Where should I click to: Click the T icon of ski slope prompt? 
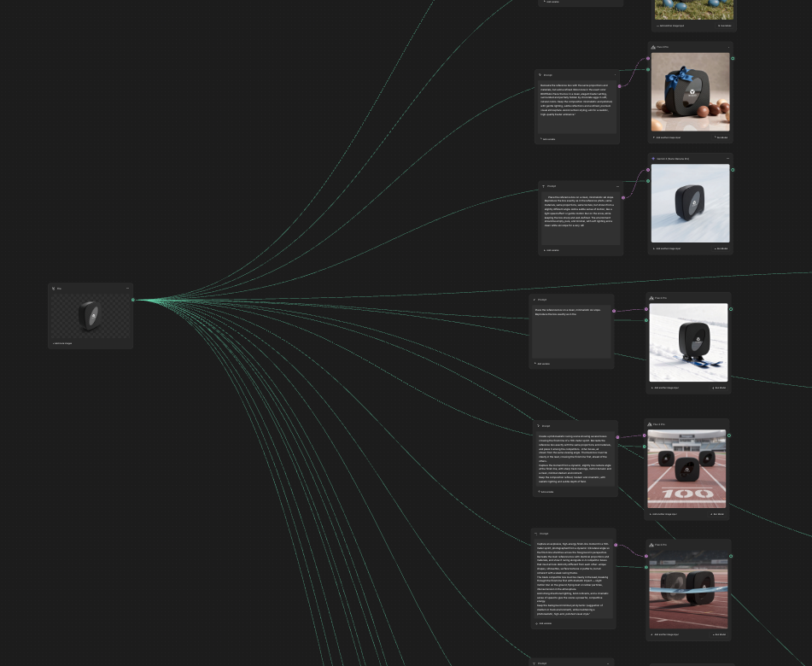point(544,186)
